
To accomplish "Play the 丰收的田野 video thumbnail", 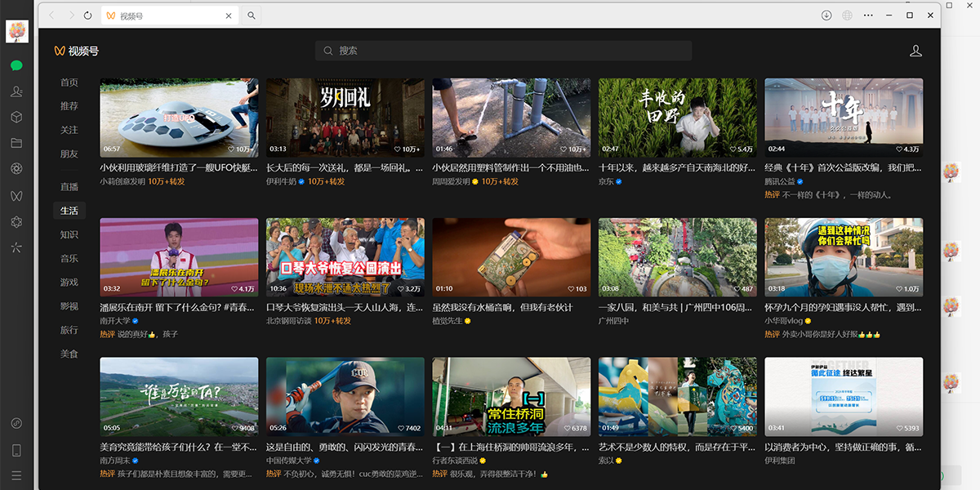I will [x=677, y=117].
